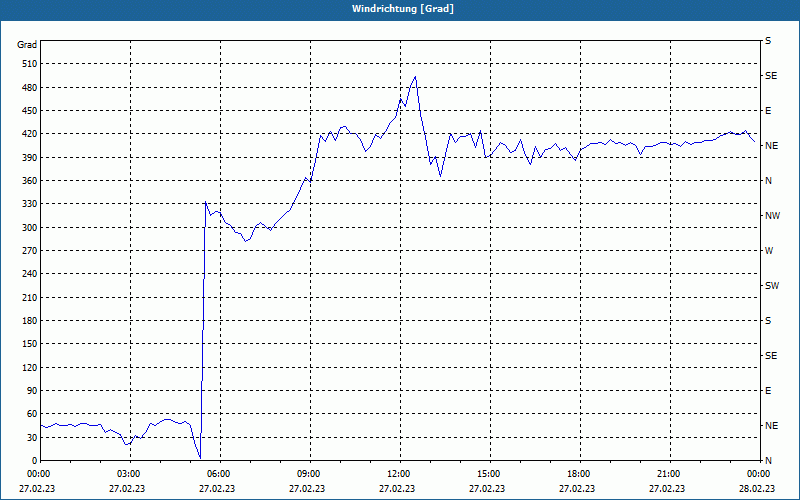The height and width of the screenshot is (500, 800).
Task: Select the 480 y-axis value
Action: point(30,87)
